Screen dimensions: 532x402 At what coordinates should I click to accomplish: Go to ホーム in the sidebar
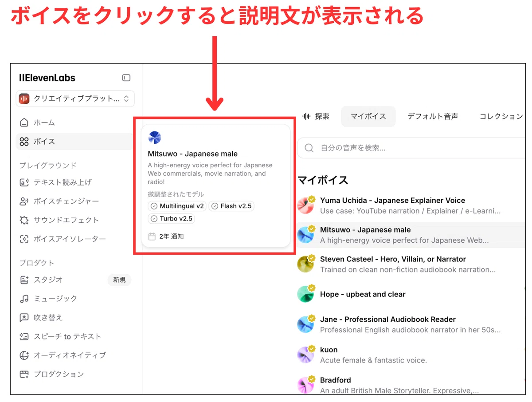[75, 122]
